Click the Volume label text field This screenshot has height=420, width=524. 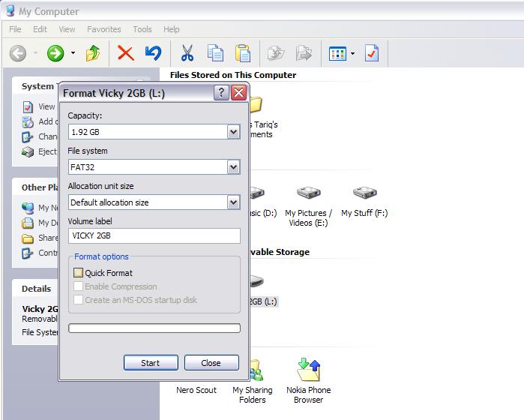click(154, 235)
